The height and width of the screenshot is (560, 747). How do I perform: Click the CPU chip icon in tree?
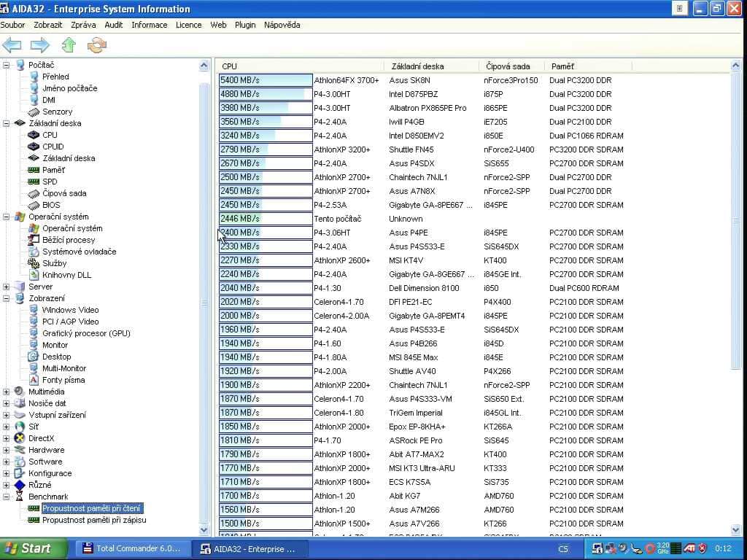34,135
